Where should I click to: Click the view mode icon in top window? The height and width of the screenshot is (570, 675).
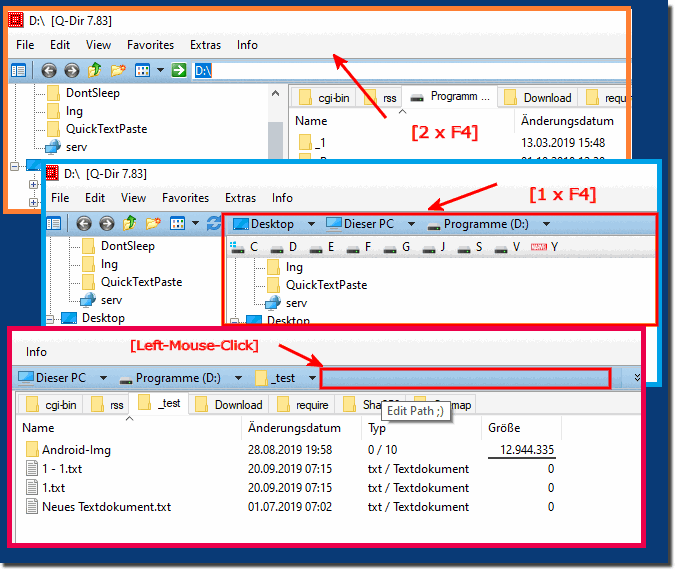click(x=142, y=70)
